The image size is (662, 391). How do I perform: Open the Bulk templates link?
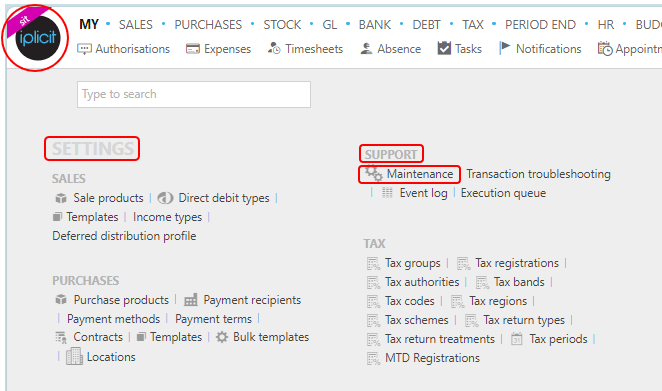point(271,337)
